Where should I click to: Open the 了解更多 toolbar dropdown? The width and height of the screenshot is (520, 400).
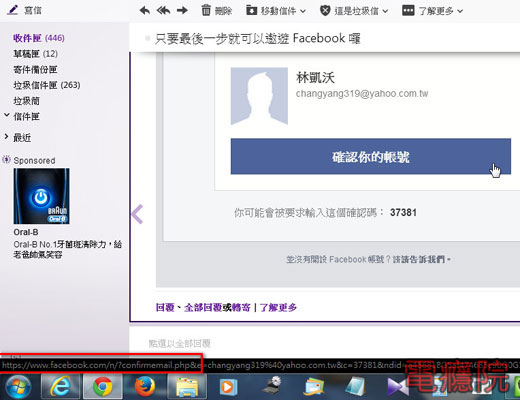coord(433,11)
